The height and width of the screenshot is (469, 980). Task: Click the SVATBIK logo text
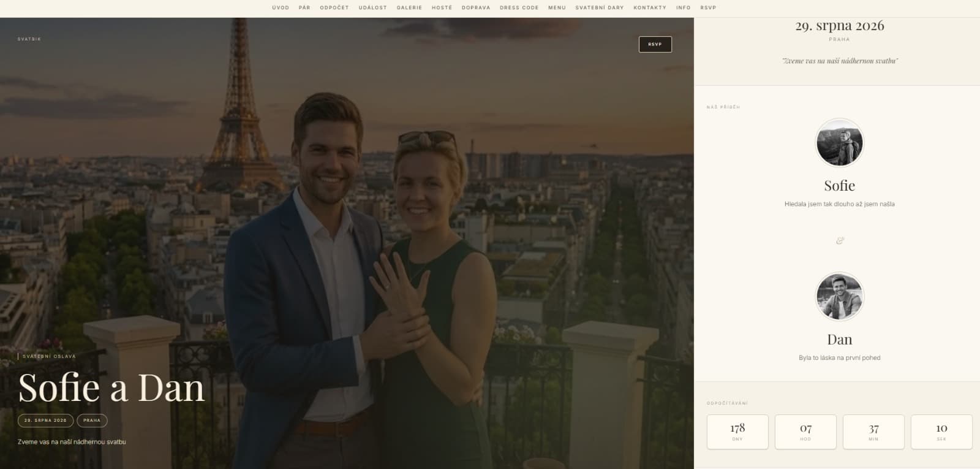[29, 39]
